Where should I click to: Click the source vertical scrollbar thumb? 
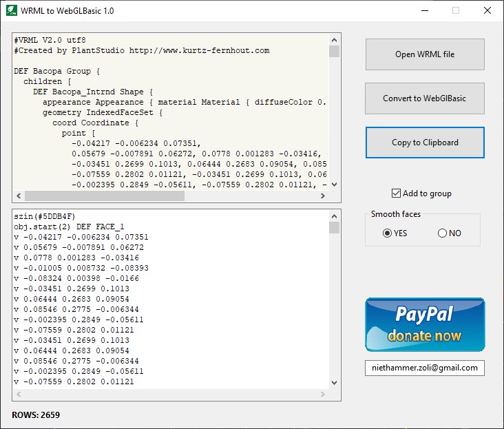click(335, 52)
